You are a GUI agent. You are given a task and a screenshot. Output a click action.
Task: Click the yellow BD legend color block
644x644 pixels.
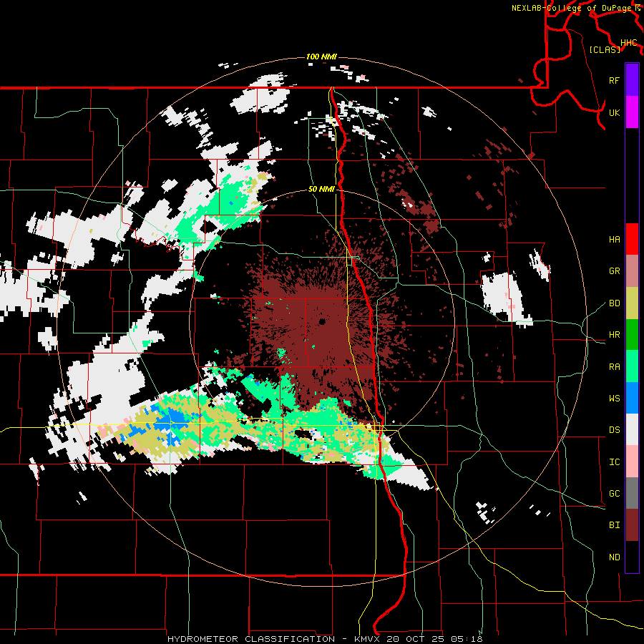point(632,303)
